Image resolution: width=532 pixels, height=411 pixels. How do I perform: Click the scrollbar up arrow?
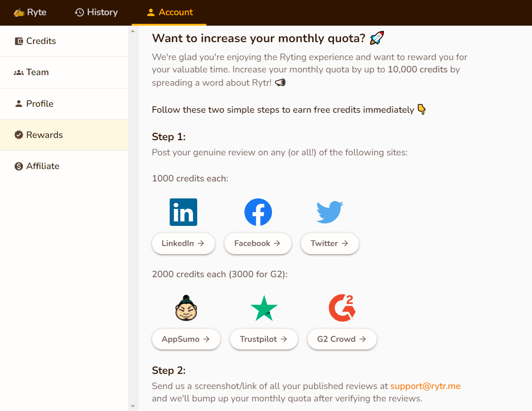[x=133, y=31]
